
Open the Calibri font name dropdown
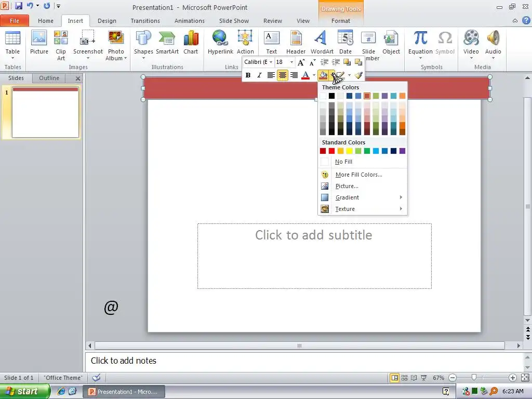click(271, 62)
